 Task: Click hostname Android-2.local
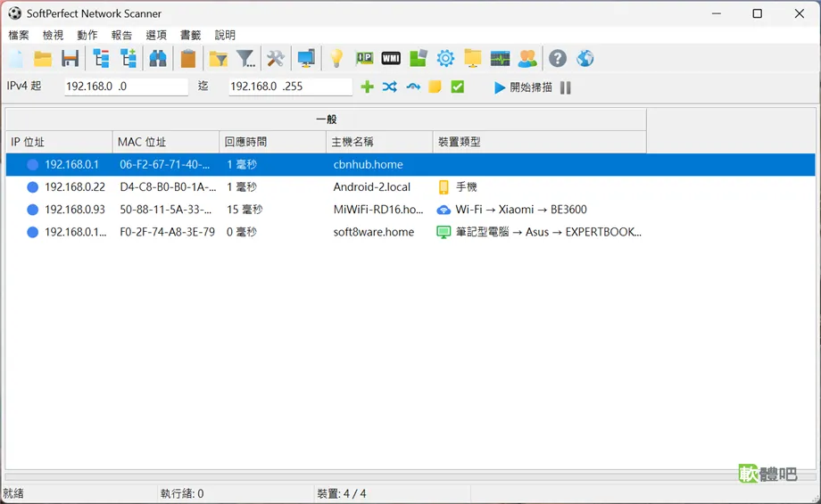(x=372, y=186)
